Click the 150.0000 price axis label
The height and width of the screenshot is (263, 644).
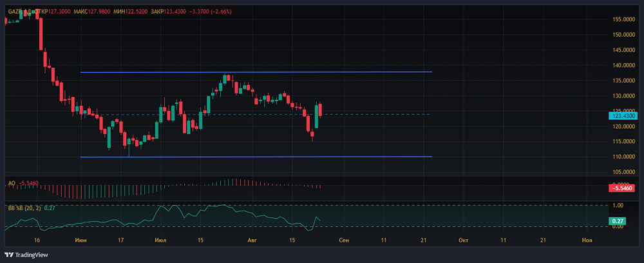click(623, 35)
